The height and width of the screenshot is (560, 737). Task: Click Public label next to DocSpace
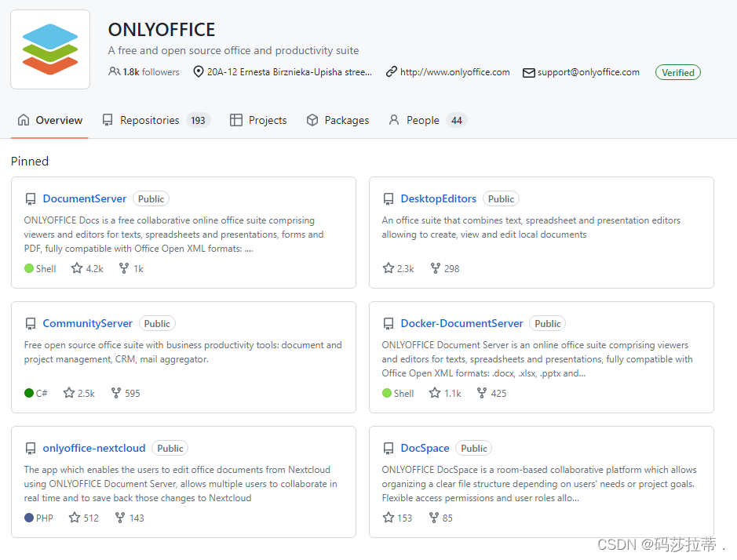pyautogui.click(x=474, y=448)
